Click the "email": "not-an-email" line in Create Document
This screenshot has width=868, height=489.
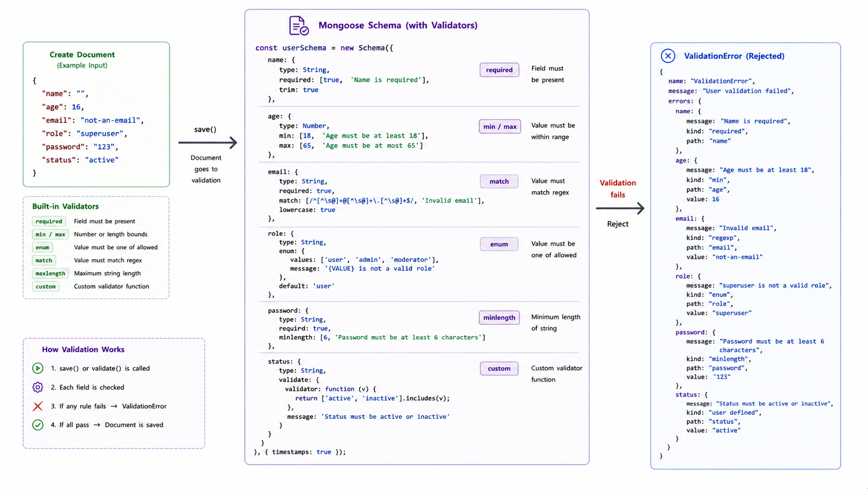click(x=93, y=120)
